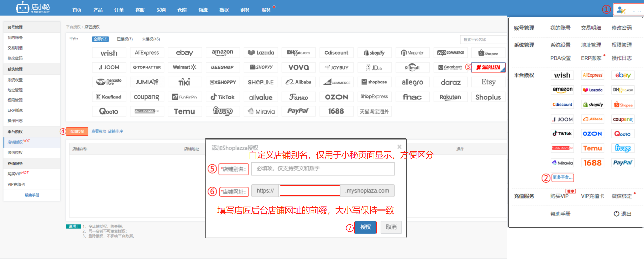Viewport: 644px width, 259px height.
Task: Click 微信绑定 in the dropdown panel
Action: pos(621,196)
